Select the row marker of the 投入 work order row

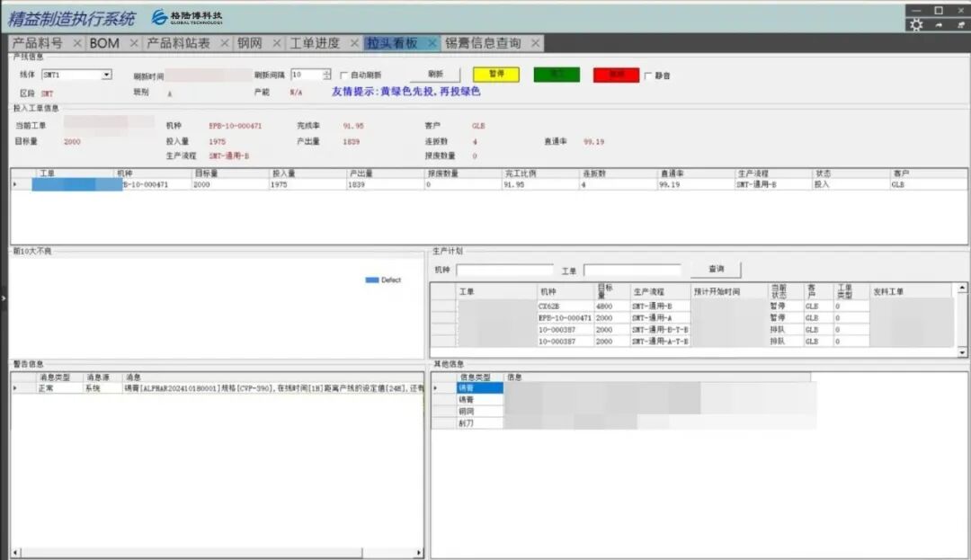(21, 184)
